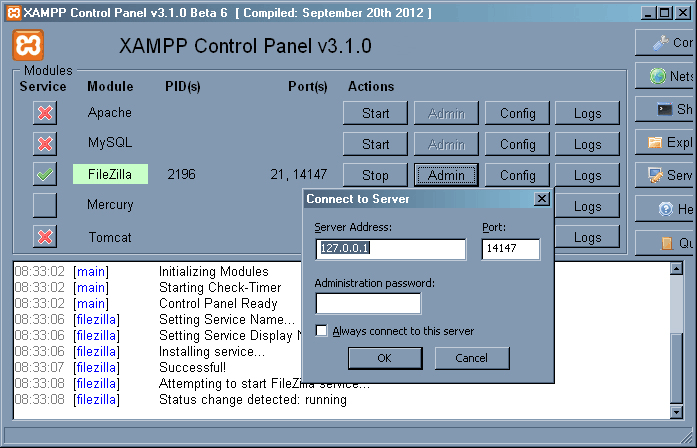Open the Apache Config options

518,113
